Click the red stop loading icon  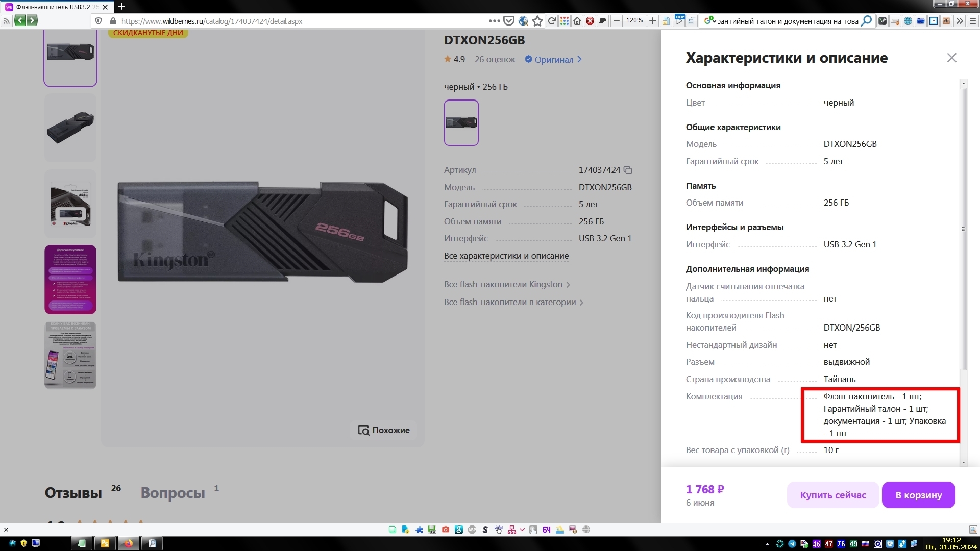[x=590, y=21]
